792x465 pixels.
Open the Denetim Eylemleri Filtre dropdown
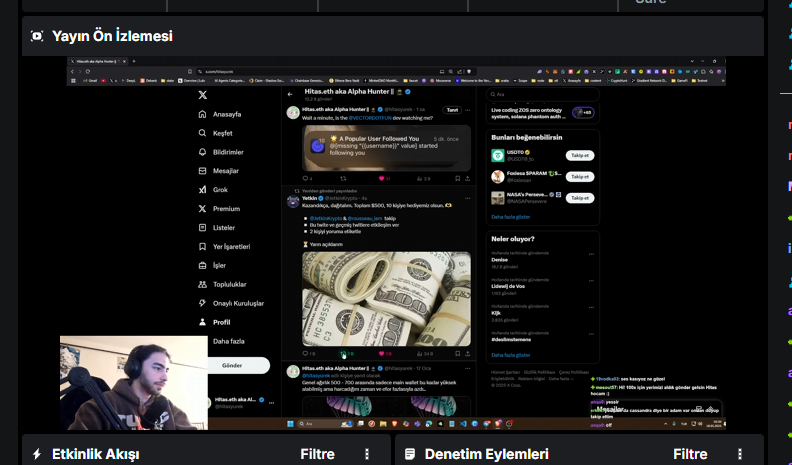(x=690, y=454)
